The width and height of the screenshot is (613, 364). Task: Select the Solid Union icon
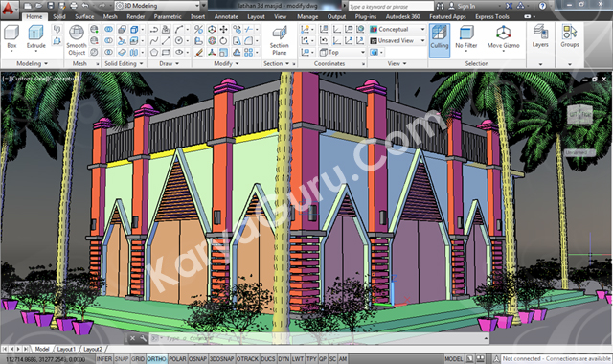pos(108,29)
